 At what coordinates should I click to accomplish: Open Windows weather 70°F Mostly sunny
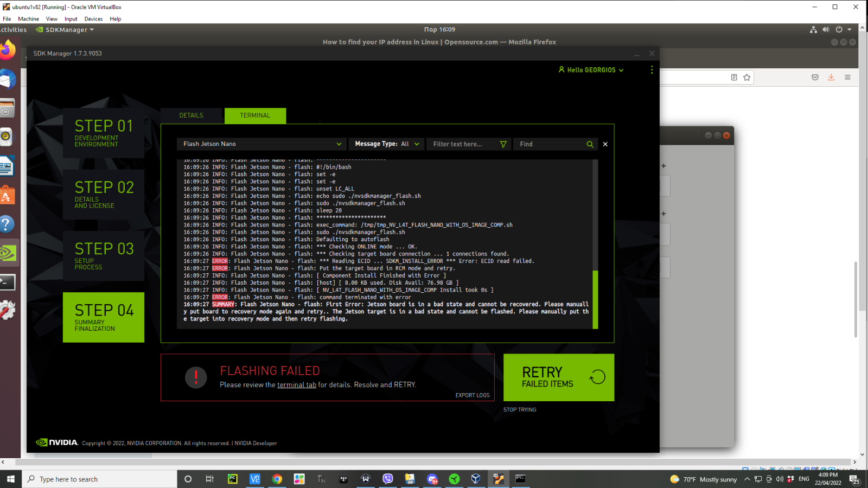coord(704,479)
